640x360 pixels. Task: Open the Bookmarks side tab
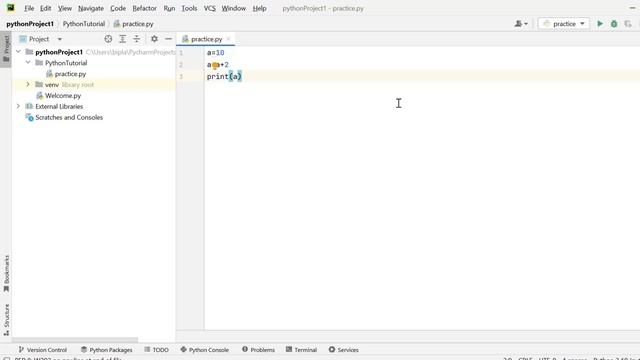coord(6,273)
